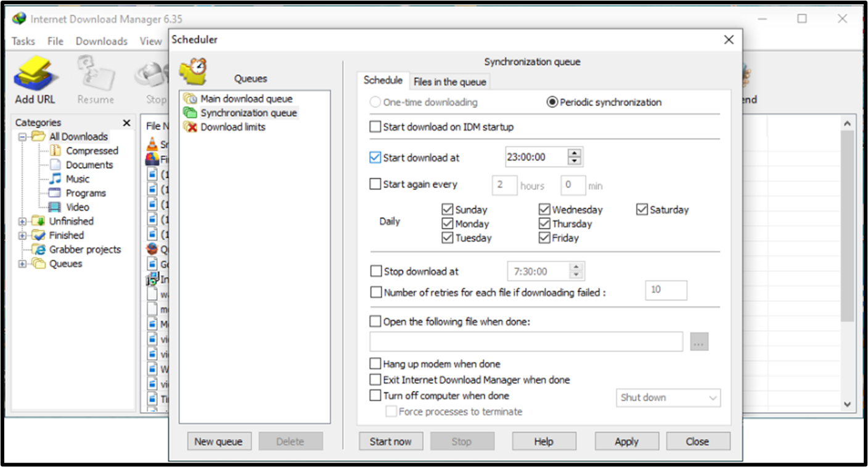Viewport: 868px width, 467px height.
Task: Click the Video category icon
Action: tap(55, 207)
